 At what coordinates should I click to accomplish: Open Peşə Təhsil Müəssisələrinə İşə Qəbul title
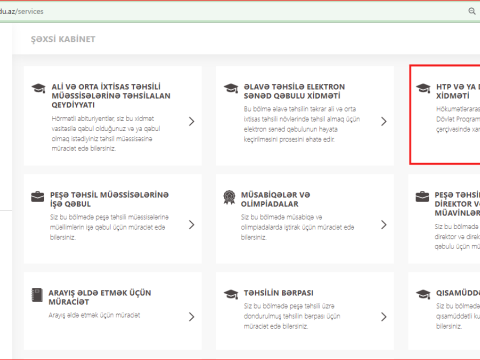pos(109,199)
